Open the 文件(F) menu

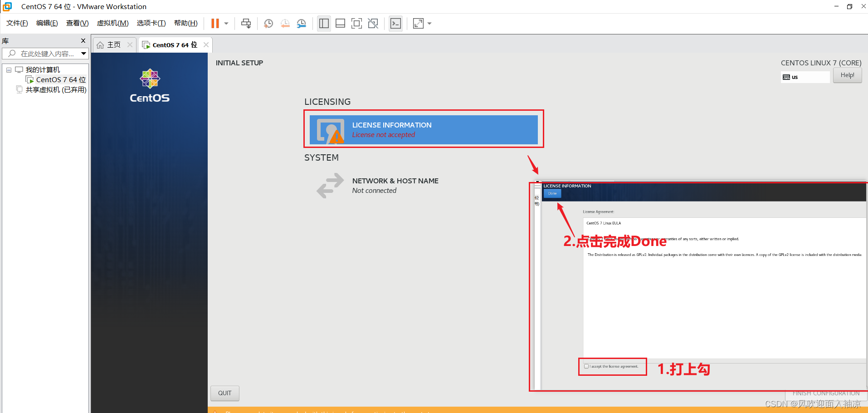17,23
